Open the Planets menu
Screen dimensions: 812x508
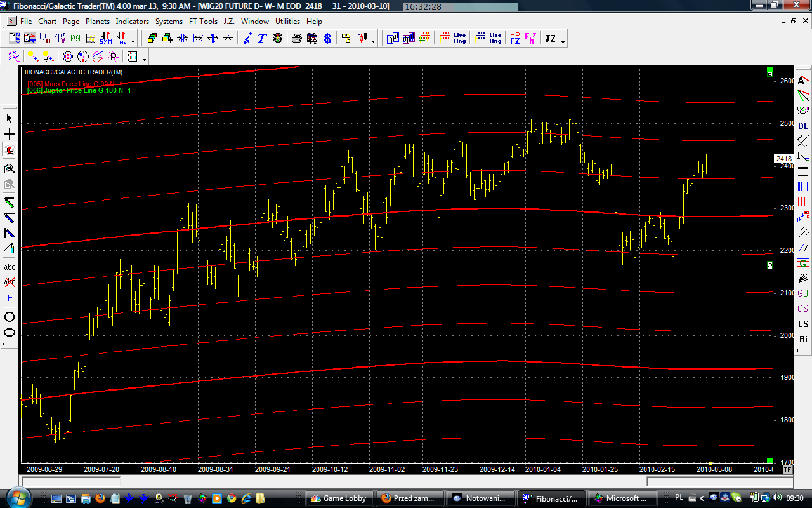coord(98,22)
